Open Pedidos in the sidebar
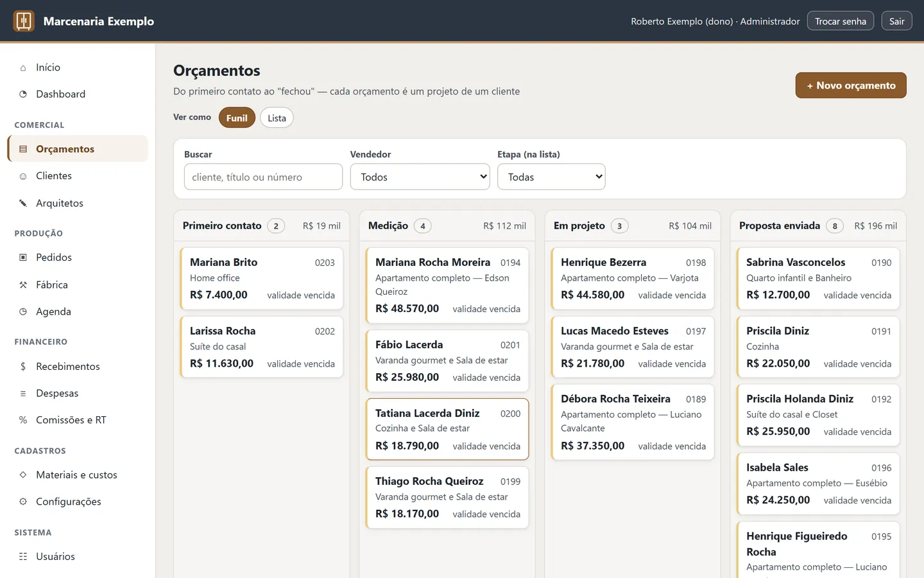 (78, 258)
